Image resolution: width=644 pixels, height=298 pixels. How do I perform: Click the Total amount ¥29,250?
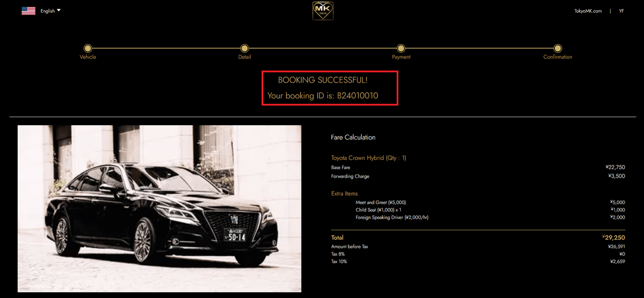click(x=613, y=237)
